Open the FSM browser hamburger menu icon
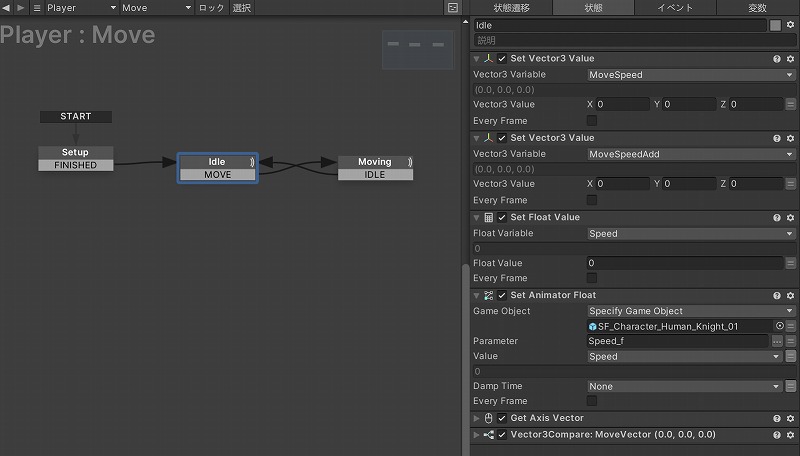 coord(37,8)
